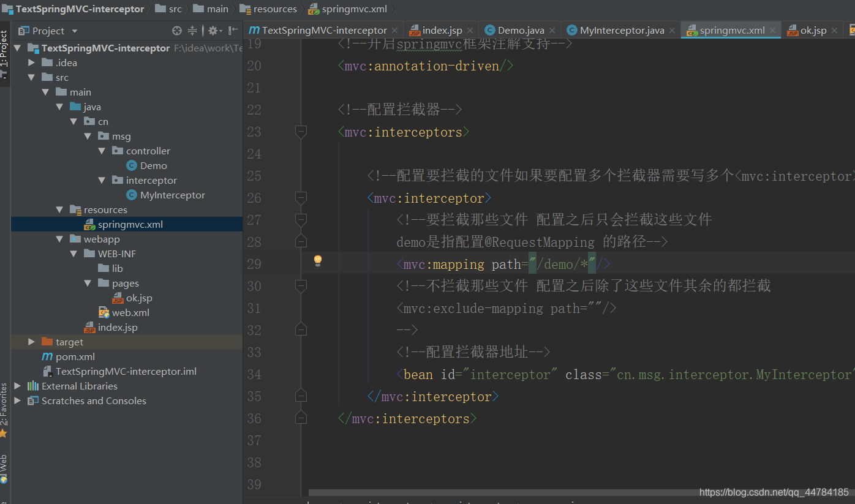Switch to TextSpringMVC-interceptor pom tab

pos(324,30)
